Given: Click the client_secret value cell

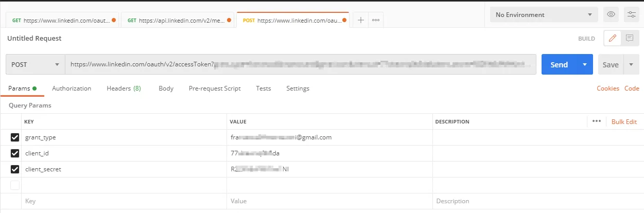Looking at the screenshot, I should click(x=329, y=169).
